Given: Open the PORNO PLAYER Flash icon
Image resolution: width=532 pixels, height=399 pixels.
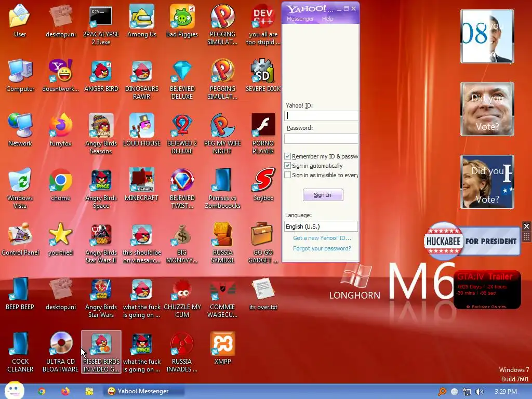Looking at the screenshot, I should (263, 134).
